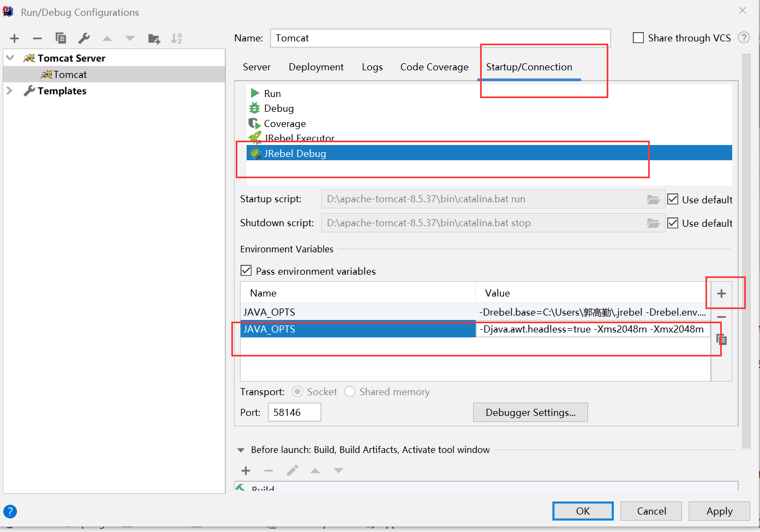Image resolution: width=760 pixels, height=532 pixels.
Task: Close the Run/Debug Configurations dialog
Action: [743, 10]
